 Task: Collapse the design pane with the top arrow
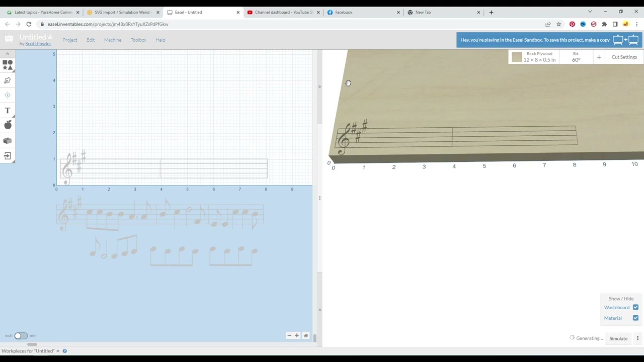(x=319, y=87)
